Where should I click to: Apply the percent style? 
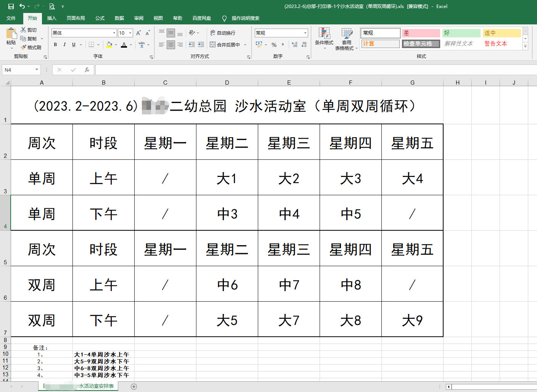point(274,45)
